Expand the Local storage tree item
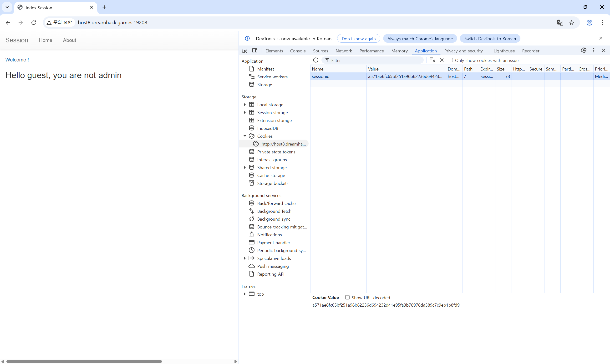610x364 pixels. click(245, 105)
